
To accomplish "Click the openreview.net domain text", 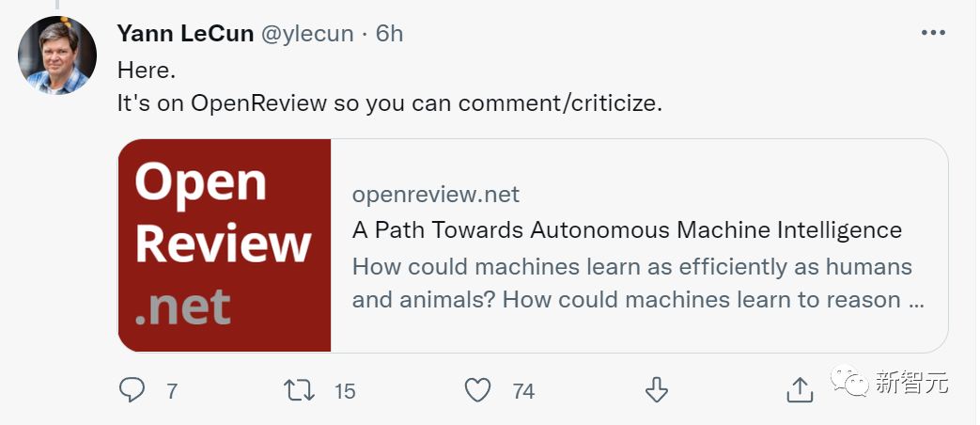I will [x=436, y=195].
